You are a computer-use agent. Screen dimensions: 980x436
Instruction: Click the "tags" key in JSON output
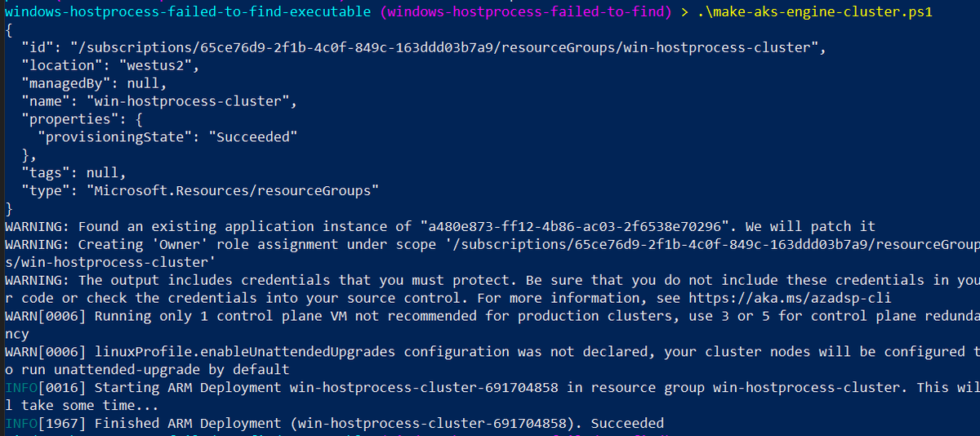(x=43, y=172)
